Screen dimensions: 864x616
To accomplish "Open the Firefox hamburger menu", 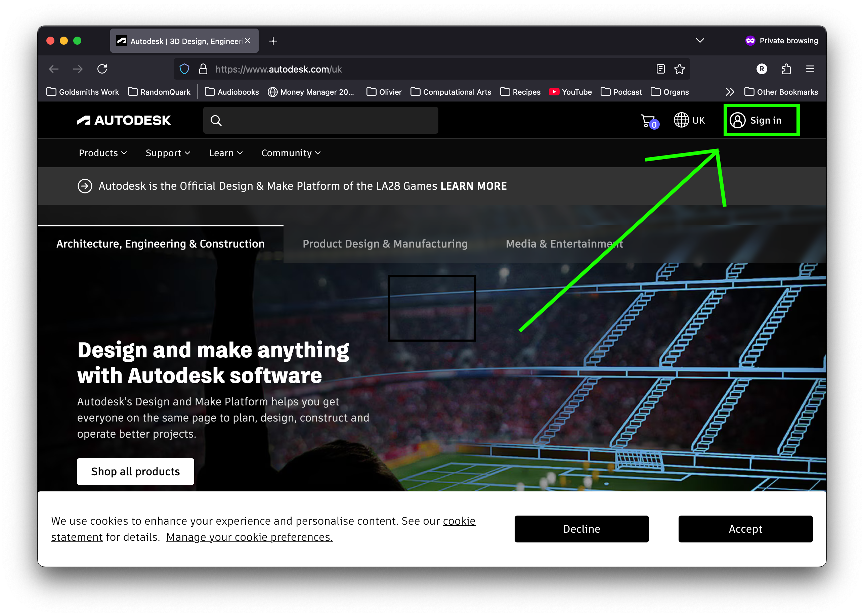I will [810, 69].
